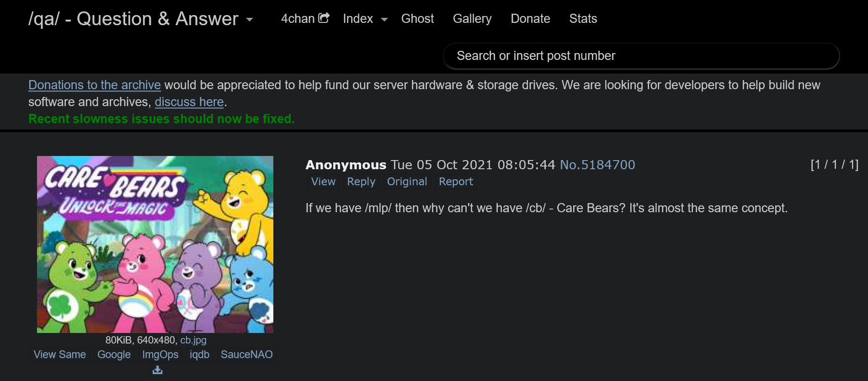Viewport: 868px width, 381px height.
Task: Open the Ghost menu item
Action: (x=417, y=19)
